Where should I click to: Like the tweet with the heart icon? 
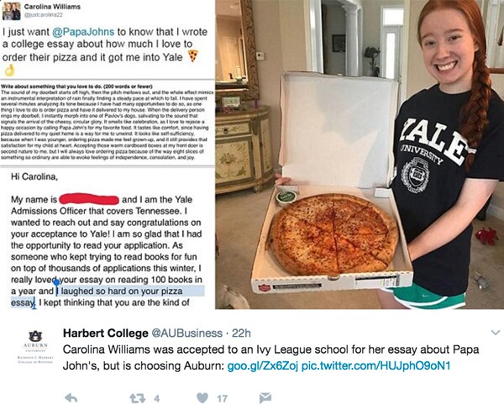click(201, 396)
